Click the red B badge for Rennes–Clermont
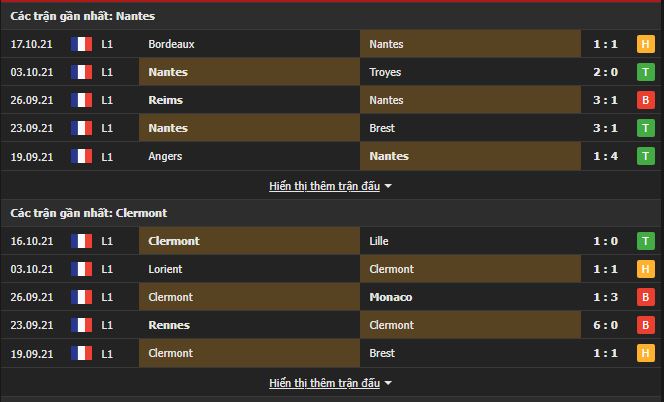 [x=646, y=325]
